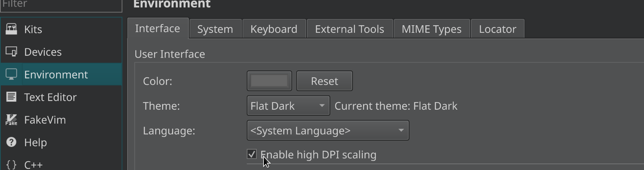This screenshot has height=170, width=644.
Task: Open the interface Color swatch picker
Action: coord(269,81)
